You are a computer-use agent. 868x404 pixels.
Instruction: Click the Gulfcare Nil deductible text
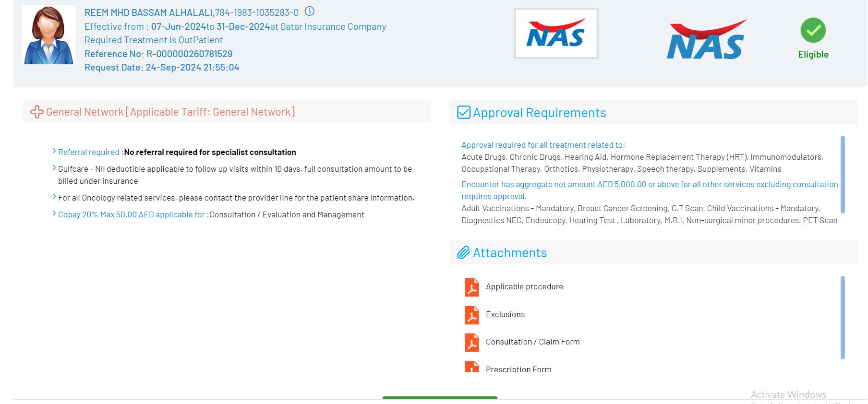click(x=235, y=175)
